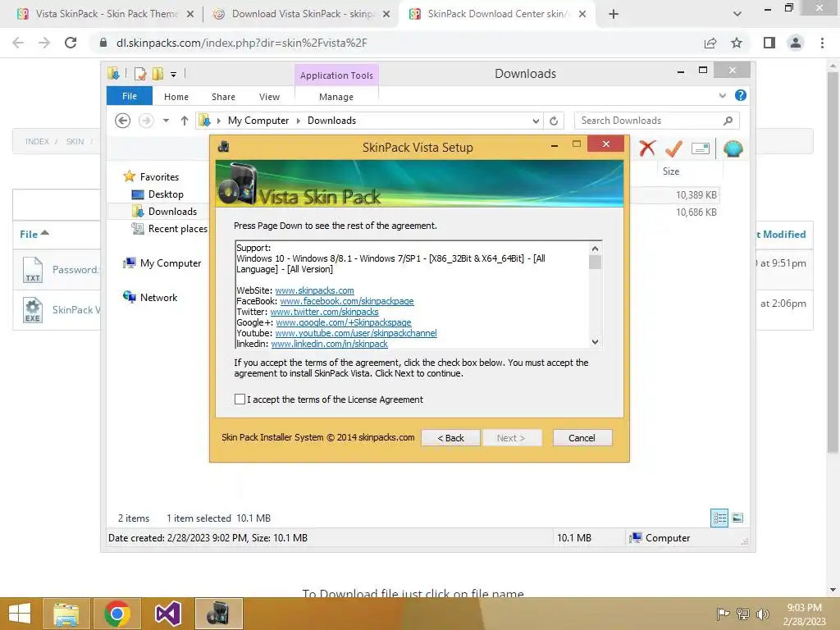The width and height of the screenshot is (840, 630).
Task: Click the Properties quick access icon
Action: click(140, 74)
